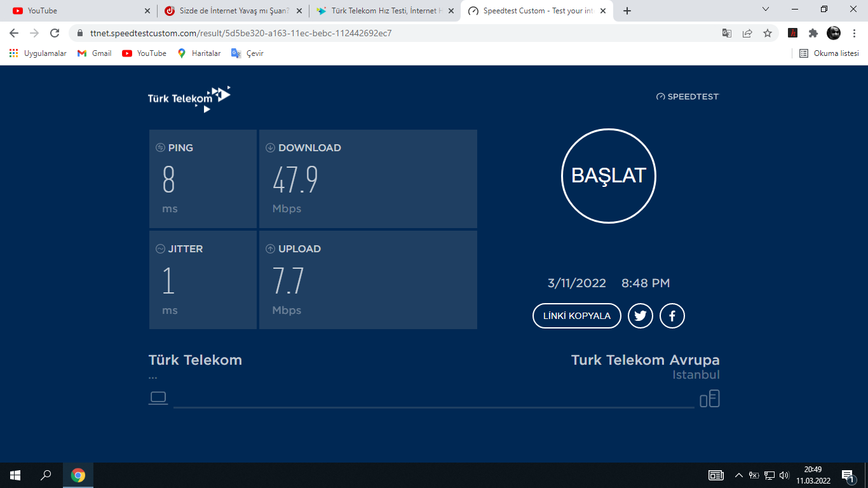Open the Chrome three-dot menu
868x488 pixels.
[854, 33]
